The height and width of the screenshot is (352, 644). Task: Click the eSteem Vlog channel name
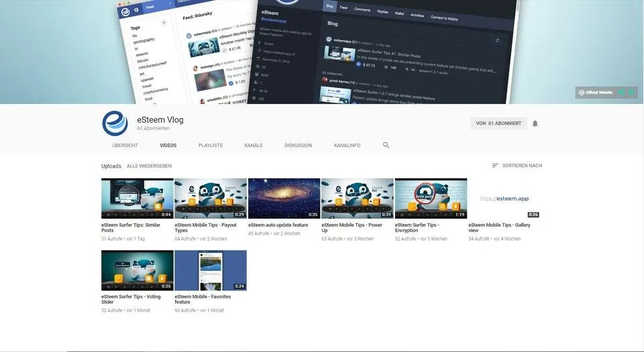tap(160, 120)
